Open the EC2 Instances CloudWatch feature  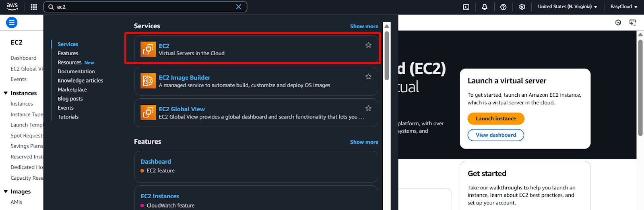256,198
